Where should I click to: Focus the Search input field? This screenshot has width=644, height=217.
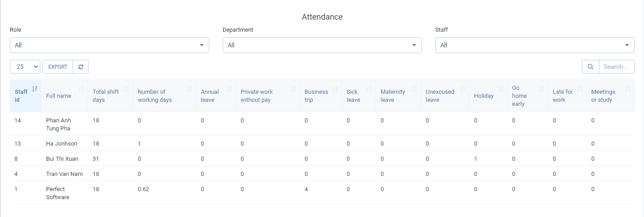point(616,67)
